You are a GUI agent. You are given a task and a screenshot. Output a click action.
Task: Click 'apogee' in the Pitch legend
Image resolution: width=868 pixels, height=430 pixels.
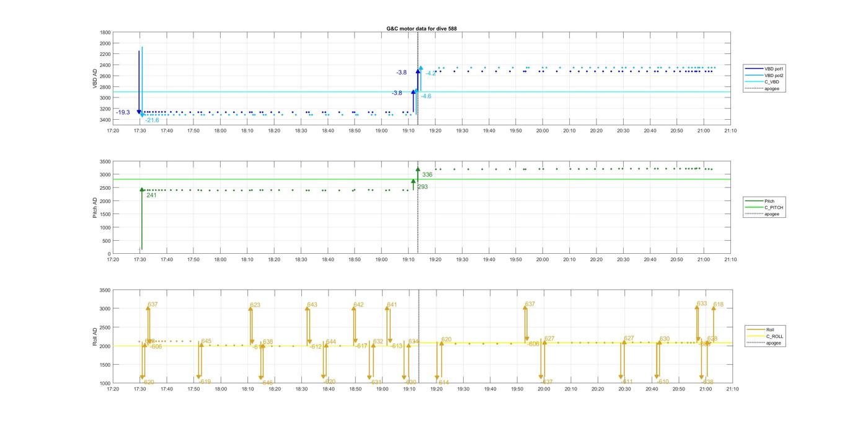tap(772, 213)
